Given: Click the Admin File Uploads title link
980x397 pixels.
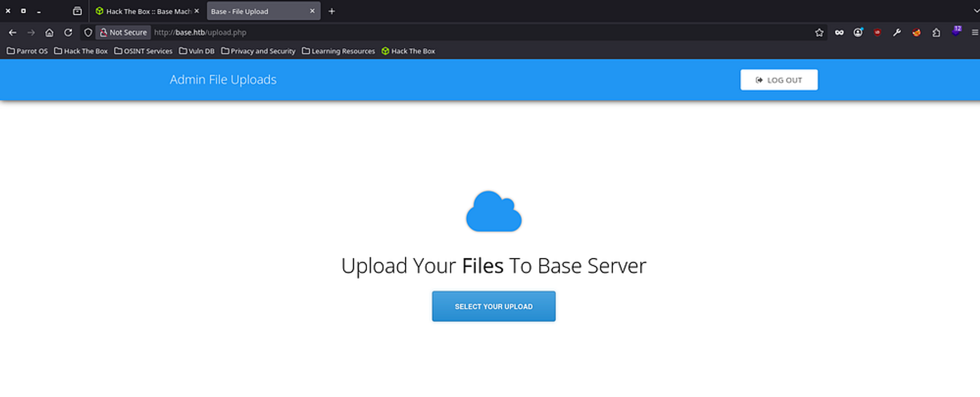Looking at the screenshot, I should coord(223,80).
